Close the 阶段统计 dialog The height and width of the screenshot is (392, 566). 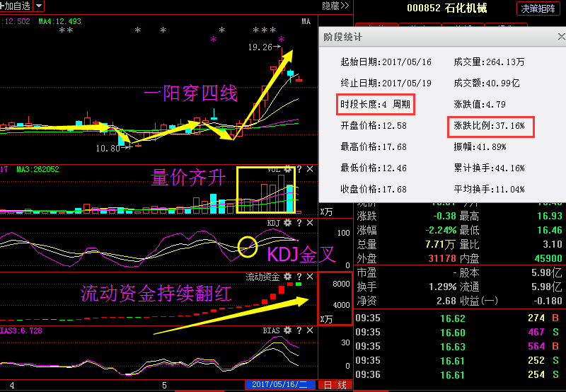(561, 37)
